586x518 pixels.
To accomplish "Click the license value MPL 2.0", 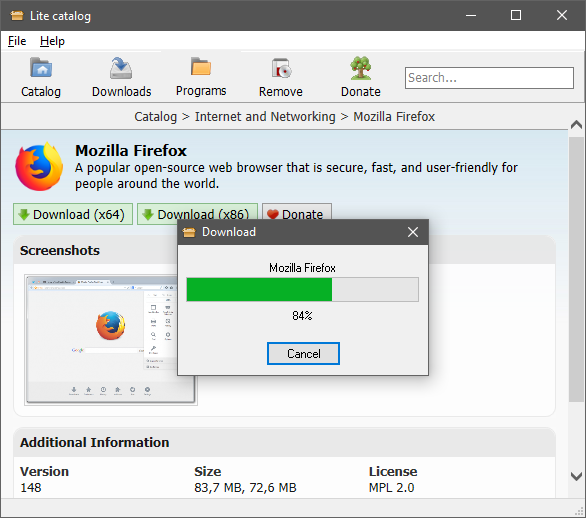I will tap(391, 488).
